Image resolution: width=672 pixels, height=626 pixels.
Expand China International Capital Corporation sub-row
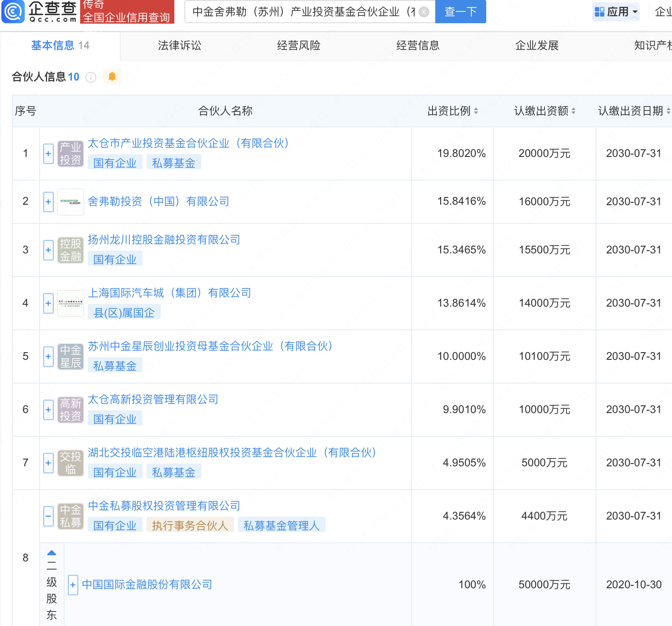73,585
